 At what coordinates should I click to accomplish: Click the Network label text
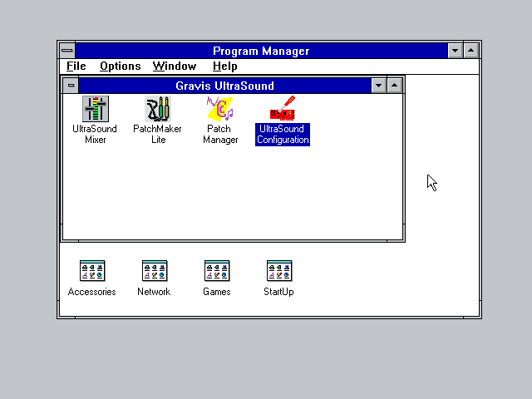pos(154,292)
